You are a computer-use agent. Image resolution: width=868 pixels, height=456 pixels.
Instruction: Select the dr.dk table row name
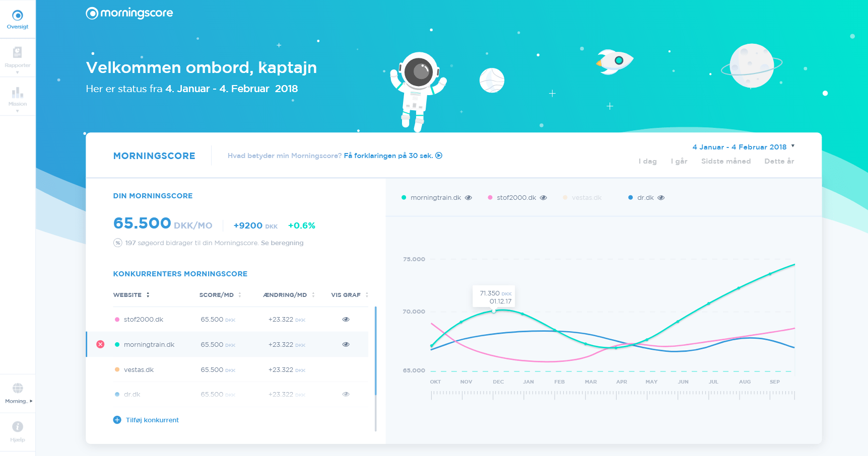pos(132,394)
